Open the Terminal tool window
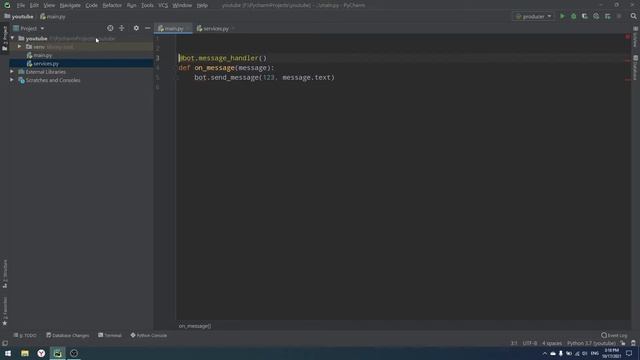Image resolution: width=640 pixels, height=360 pixels. click(x=110, y=335)
